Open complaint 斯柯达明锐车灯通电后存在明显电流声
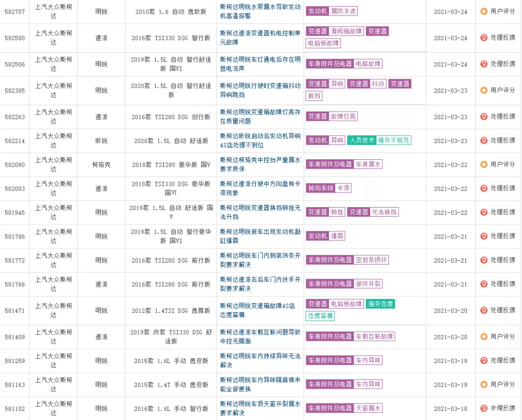 point(260,64)
